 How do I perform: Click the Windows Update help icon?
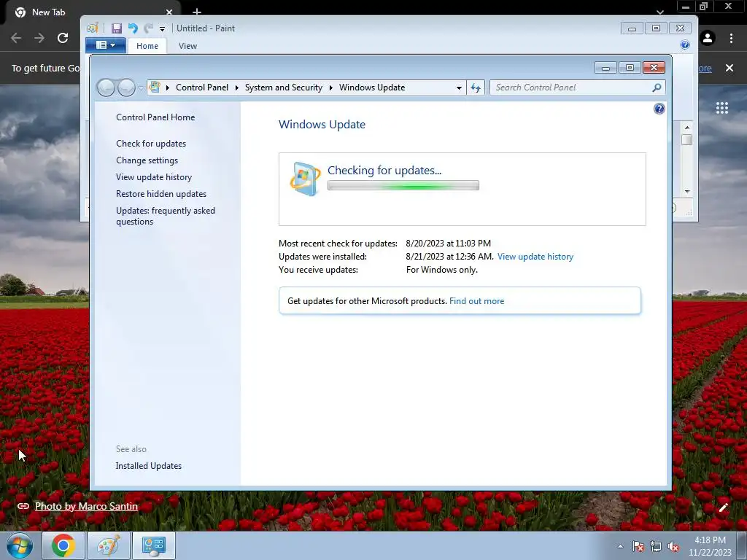tap(659, 109)
